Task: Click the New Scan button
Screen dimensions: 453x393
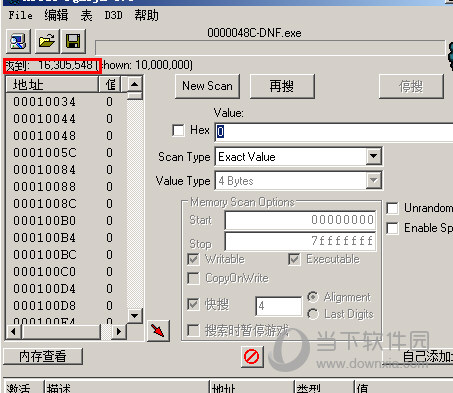Action: pos(207,86)
